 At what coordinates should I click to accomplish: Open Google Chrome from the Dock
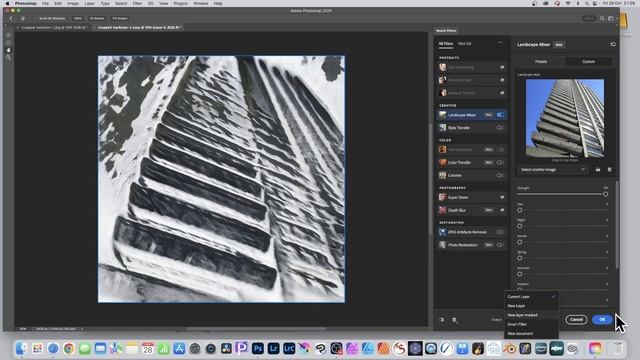(69, 349)
